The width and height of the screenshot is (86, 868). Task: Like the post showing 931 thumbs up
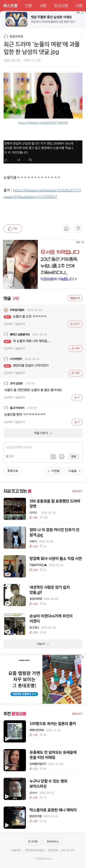pyautogui.click(x=13, y=228)
